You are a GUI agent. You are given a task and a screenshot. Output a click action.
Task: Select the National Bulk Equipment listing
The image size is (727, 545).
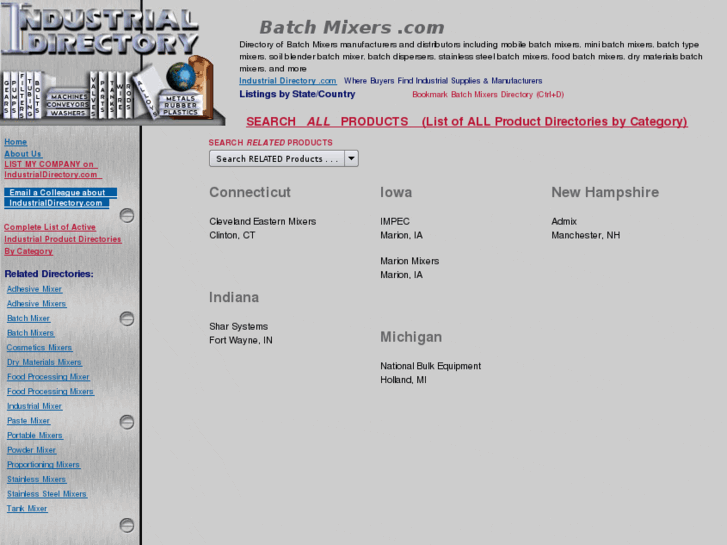click(430, 366)
